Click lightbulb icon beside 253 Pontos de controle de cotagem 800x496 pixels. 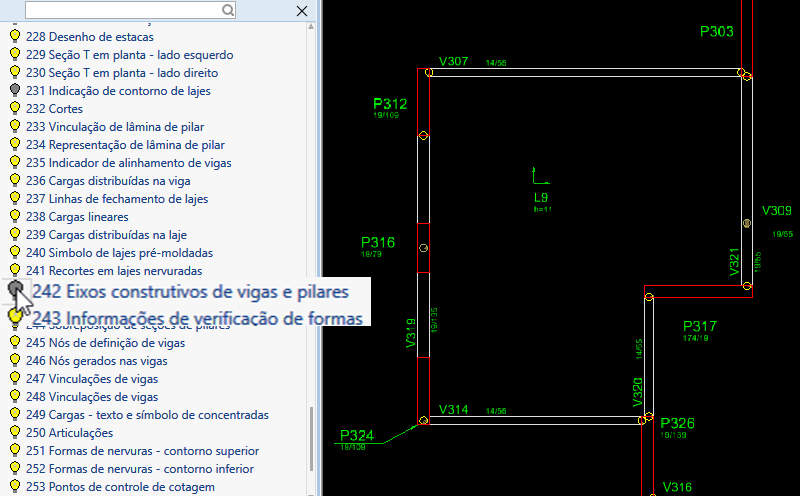pyautogui.click(x=15, y=487)
